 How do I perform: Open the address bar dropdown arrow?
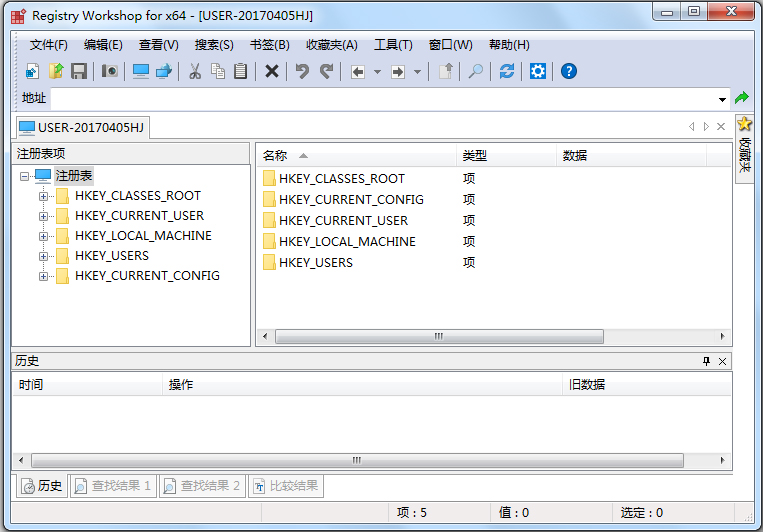722,99
